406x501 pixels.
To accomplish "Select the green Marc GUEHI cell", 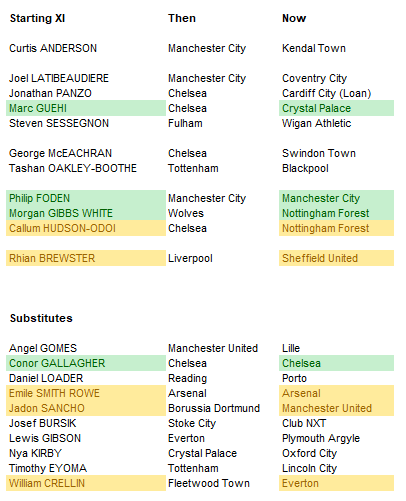I will [86, 108].
